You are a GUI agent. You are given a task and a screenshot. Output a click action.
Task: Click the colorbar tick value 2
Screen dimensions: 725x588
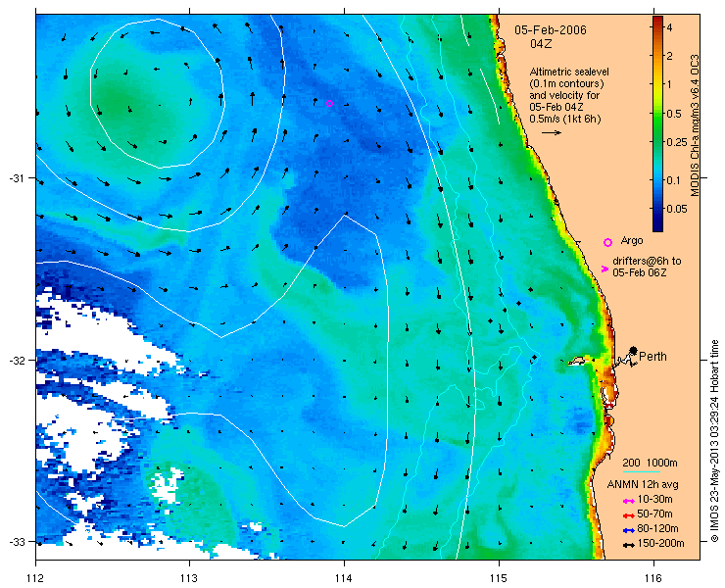click(669, 56)
